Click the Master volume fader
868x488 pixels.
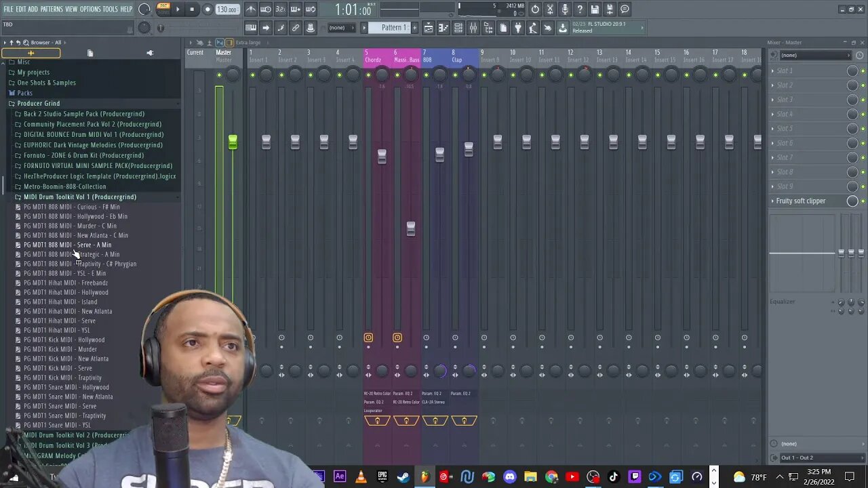(x=233, y=142)
